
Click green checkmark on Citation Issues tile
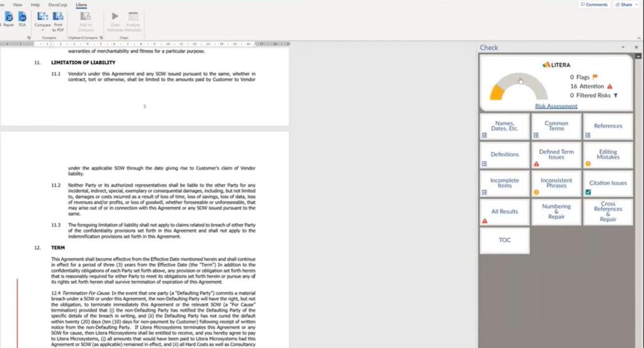[x=588, y=192]
